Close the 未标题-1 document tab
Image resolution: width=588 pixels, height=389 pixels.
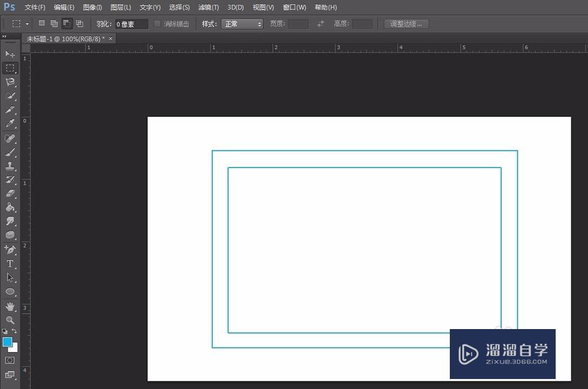pyautogui.click(x=111, y=38)
